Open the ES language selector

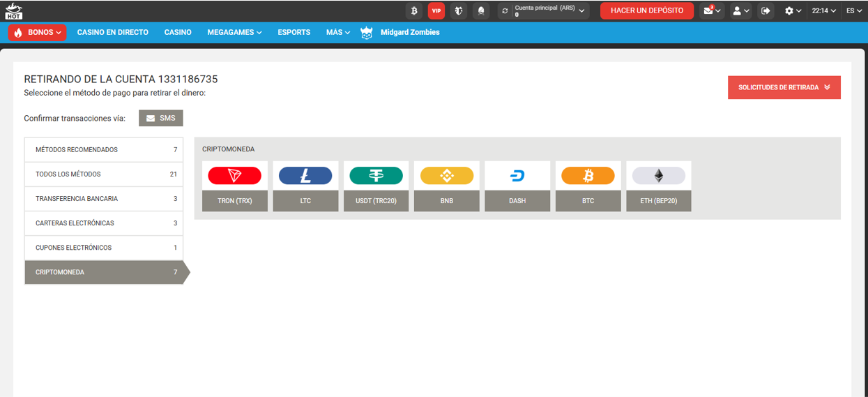pos(855,10)
